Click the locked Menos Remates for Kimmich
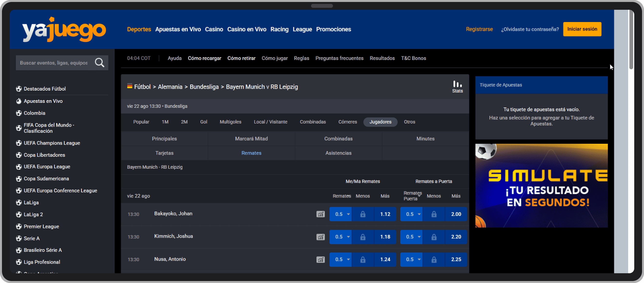The width and height of the screenshot is (644, 283). point(363,237)
